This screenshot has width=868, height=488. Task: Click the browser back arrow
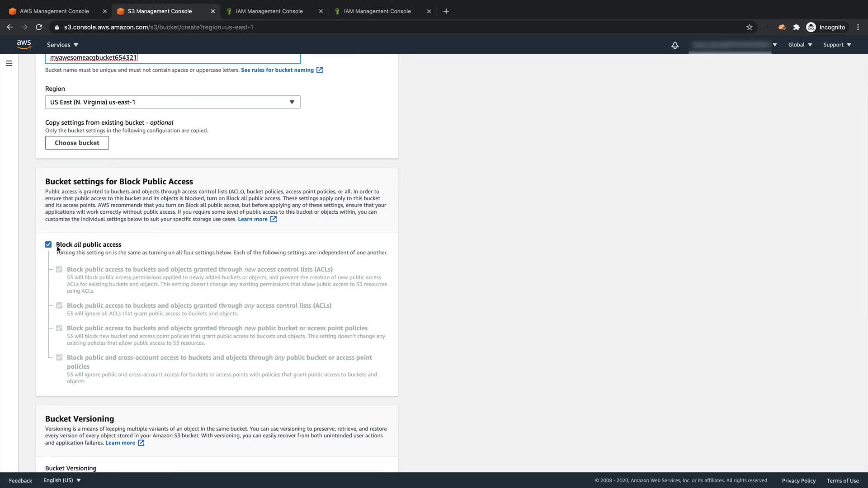click(10, 27)
